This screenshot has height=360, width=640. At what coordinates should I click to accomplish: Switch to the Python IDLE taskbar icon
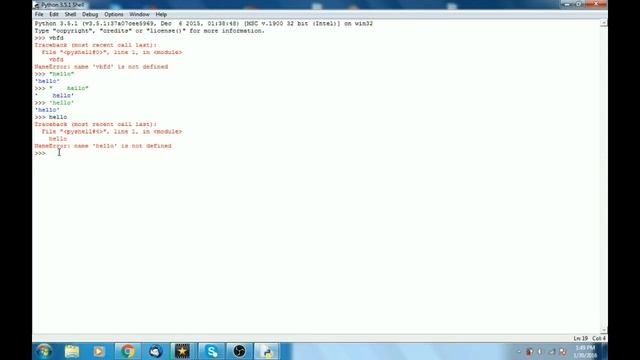coord(267,351)
